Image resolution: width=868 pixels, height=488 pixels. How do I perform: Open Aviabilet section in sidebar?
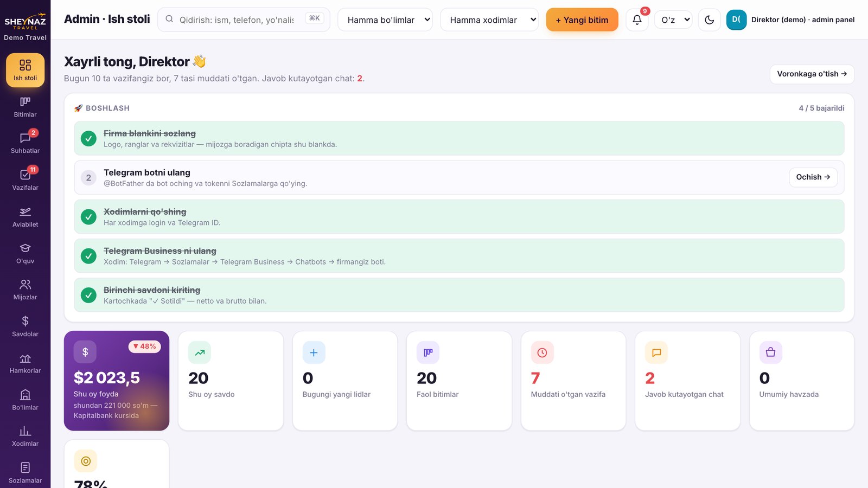[x=25, y=217]
